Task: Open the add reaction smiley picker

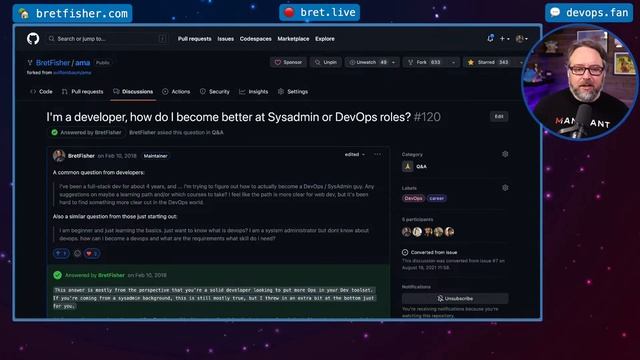Action: 77,253
